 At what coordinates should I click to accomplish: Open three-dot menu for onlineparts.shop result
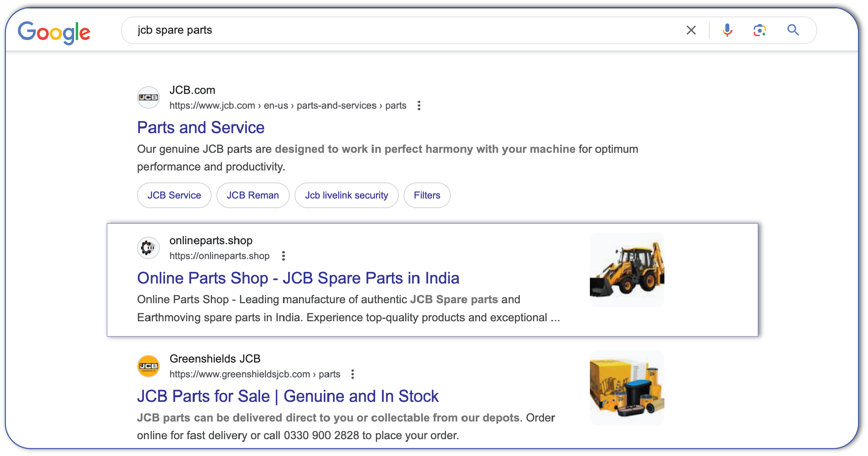[283, 256]
